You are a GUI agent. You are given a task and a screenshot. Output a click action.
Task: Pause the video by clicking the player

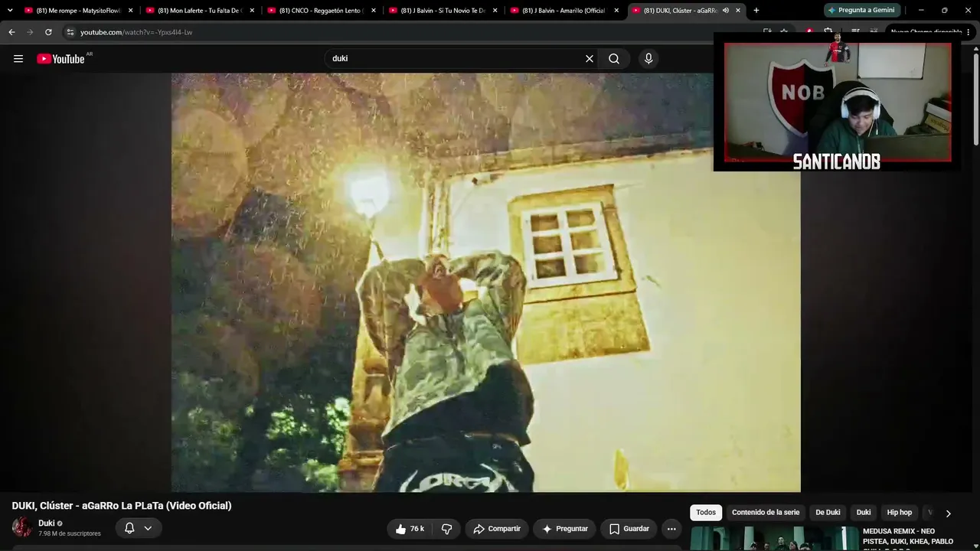click(485, 282)
